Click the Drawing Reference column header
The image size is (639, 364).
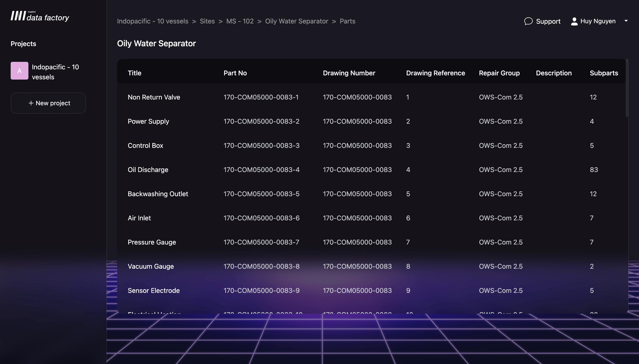tap(435, 73)
